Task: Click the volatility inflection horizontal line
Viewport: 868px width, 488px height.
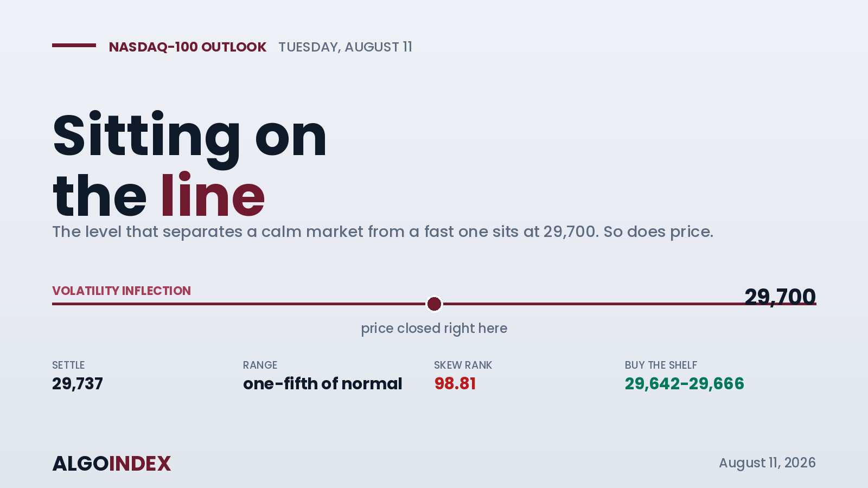Action: pyautogui.click(x=434, y=304)
